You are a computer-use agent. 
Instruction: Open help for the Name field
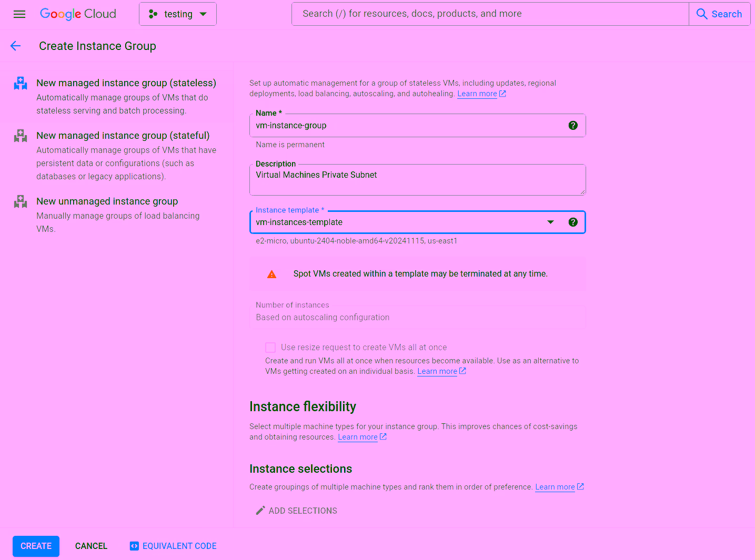pos(573,125)
